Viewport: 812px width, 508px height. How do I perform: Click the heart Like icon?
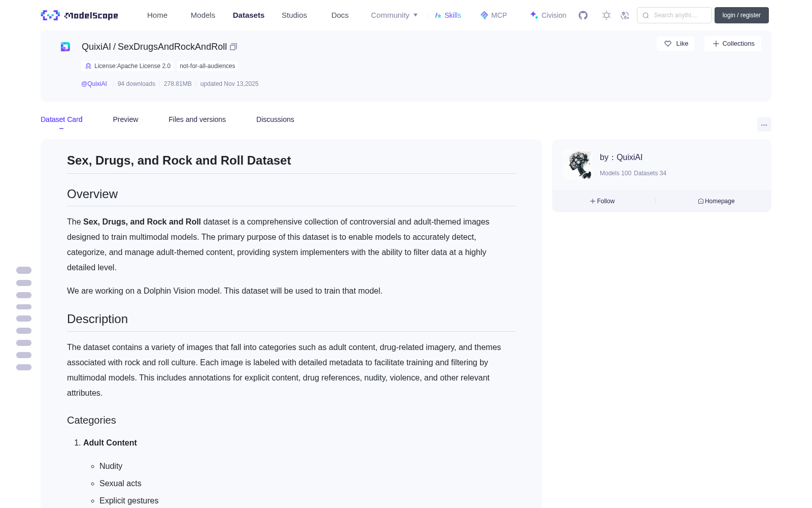[668, 44]
